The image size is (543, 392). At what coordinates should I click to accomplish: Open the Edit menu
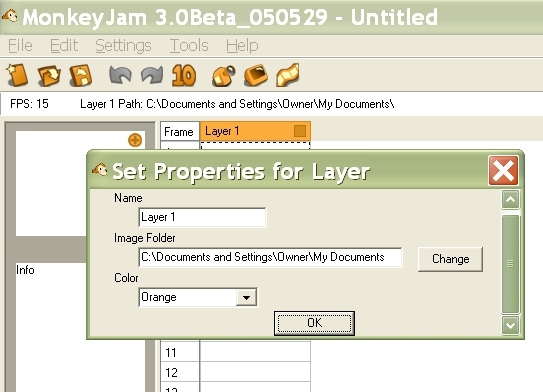tap(64, 45)
